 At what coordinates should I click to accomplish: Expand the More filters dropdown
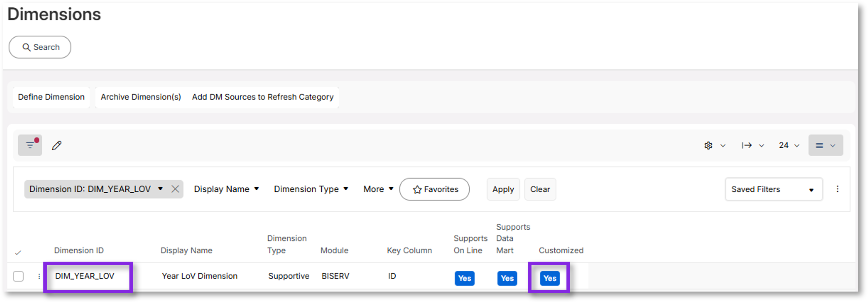pyautogui.click(x=379, y=189)
